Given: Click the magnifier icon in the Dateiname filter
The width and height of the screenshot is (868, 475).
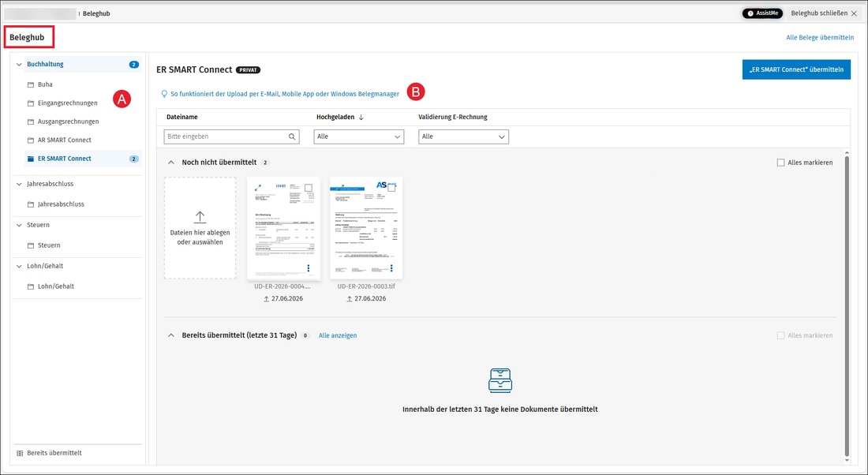Looking at the screenshot, I should (x=292, y=137).
